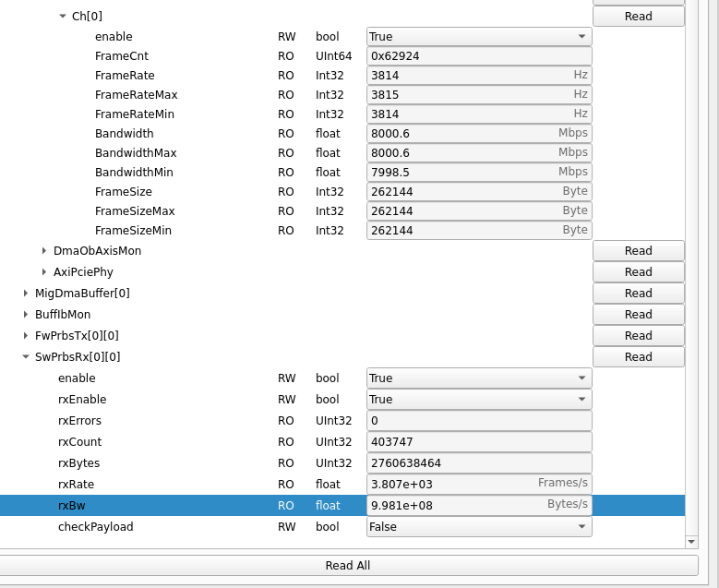719x588 pixels.
Task: Collapse the Ch[0] tree node
Action: coord(63,16)
